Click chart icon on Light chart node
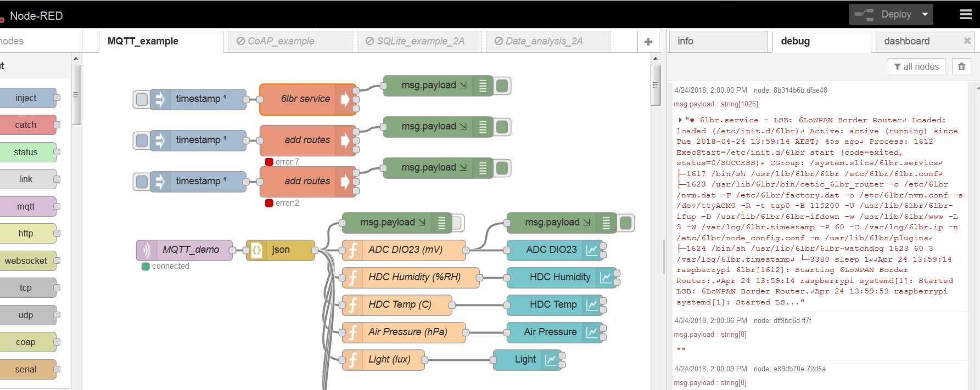This screenshot has width=980, height=390. point(551,359)
